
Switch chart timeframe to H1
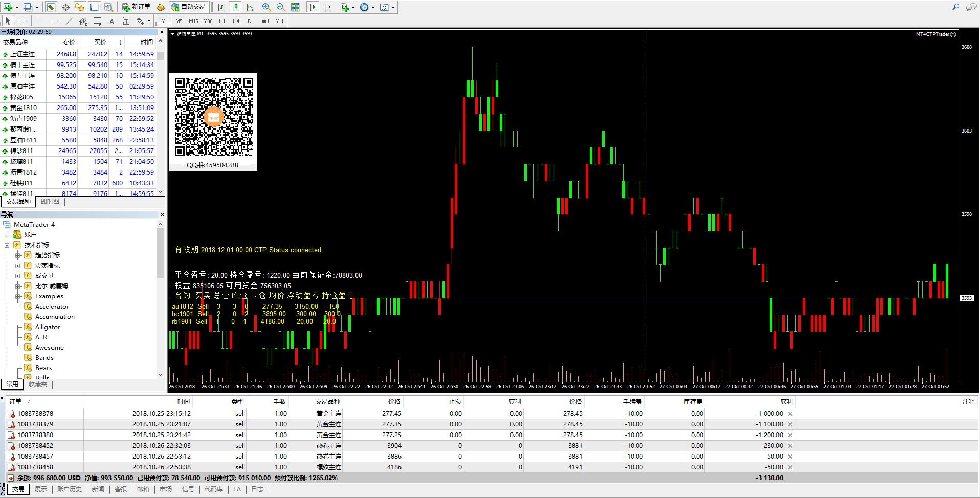(x=222, y=21)
